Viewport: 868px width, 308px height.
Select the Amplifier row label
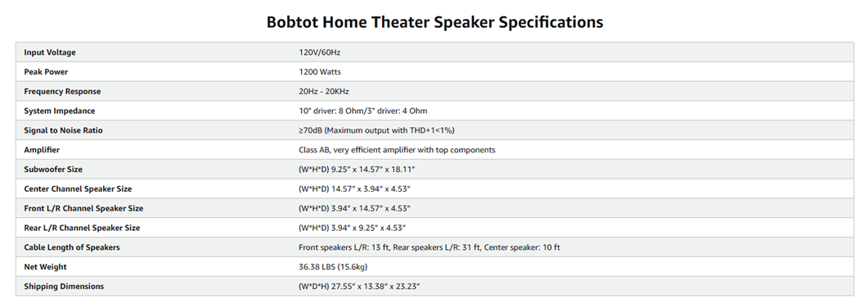pos(42,150)
